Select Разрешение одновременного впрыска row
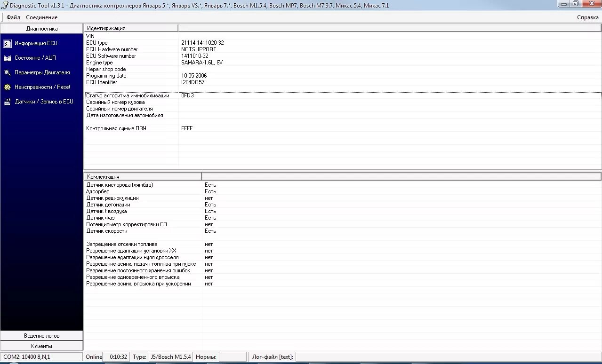The height and width of the screenshot is (364, 602). (x=343, y=277)
